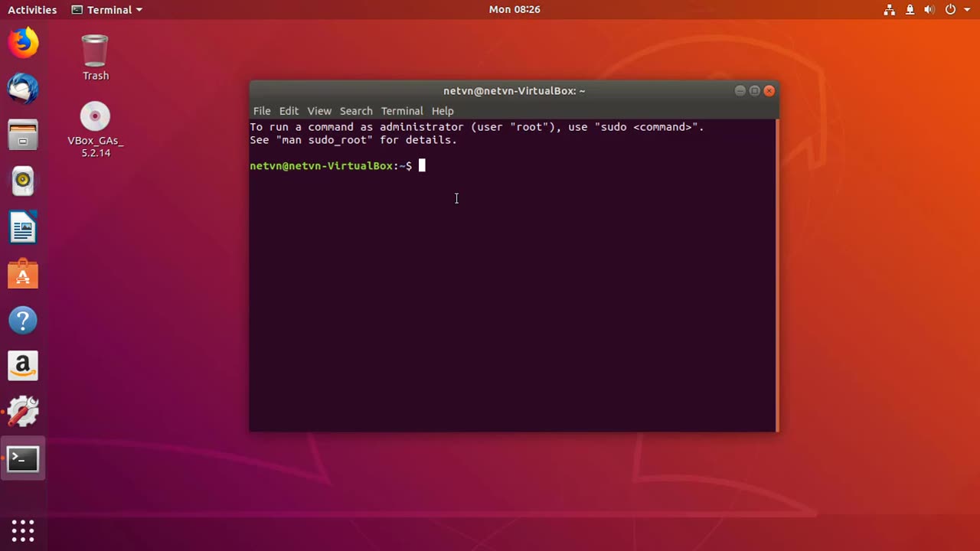Open the terminal Search menu

tap(356, 111)
